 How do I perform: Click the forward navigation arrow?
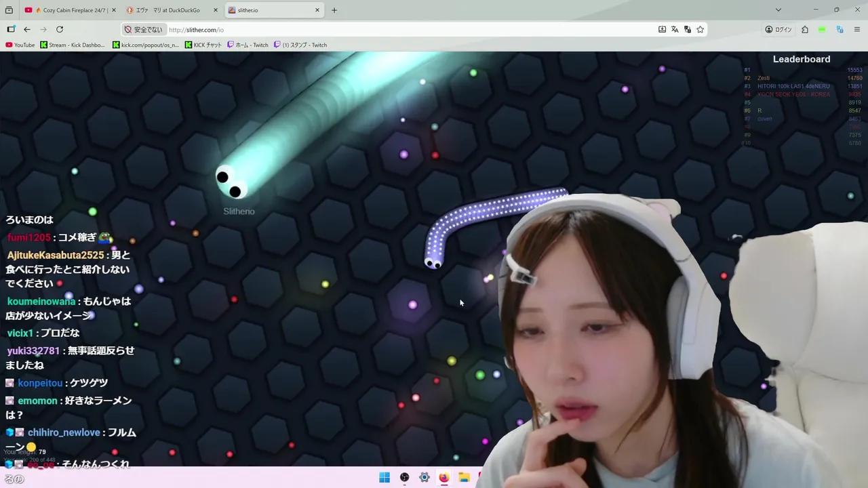point(43,29)
